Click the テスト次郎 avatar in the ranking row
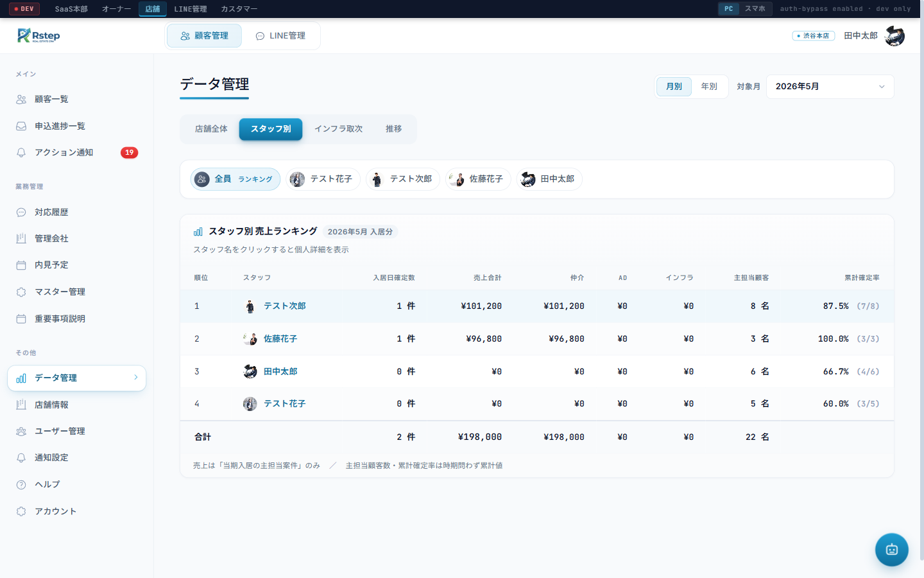924x578 pixels. (x=250, y=306)
